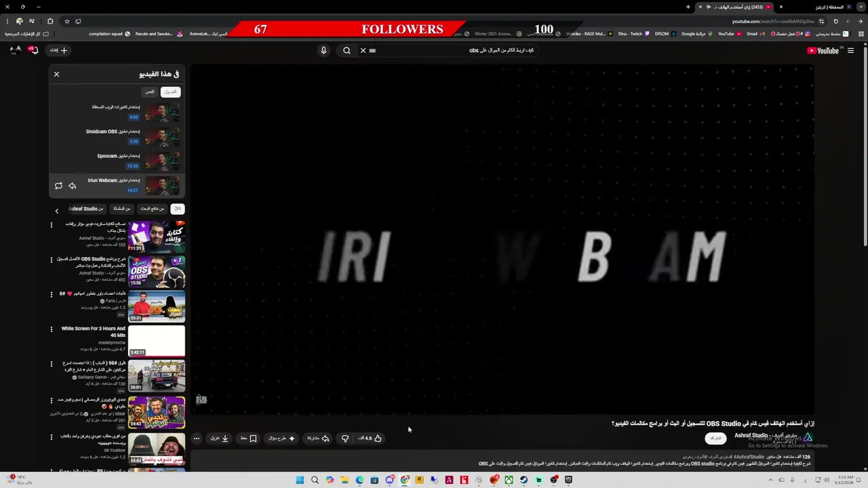The height and width of the screenshot is (488, 868).
Task: Open a new browser tab
Action: pyautogui.click(x=688, y=7)
